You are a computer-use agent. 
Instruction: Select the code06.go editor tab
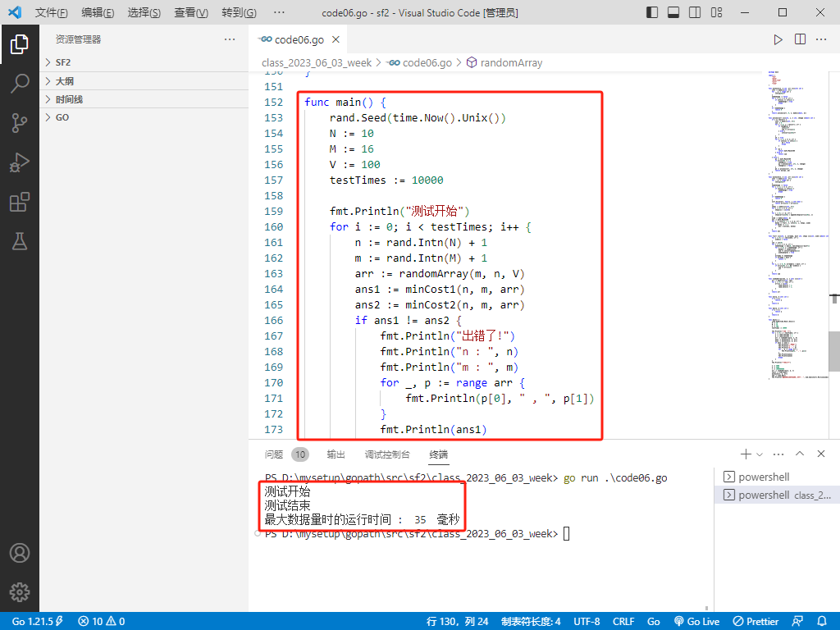tap(298, 39)
